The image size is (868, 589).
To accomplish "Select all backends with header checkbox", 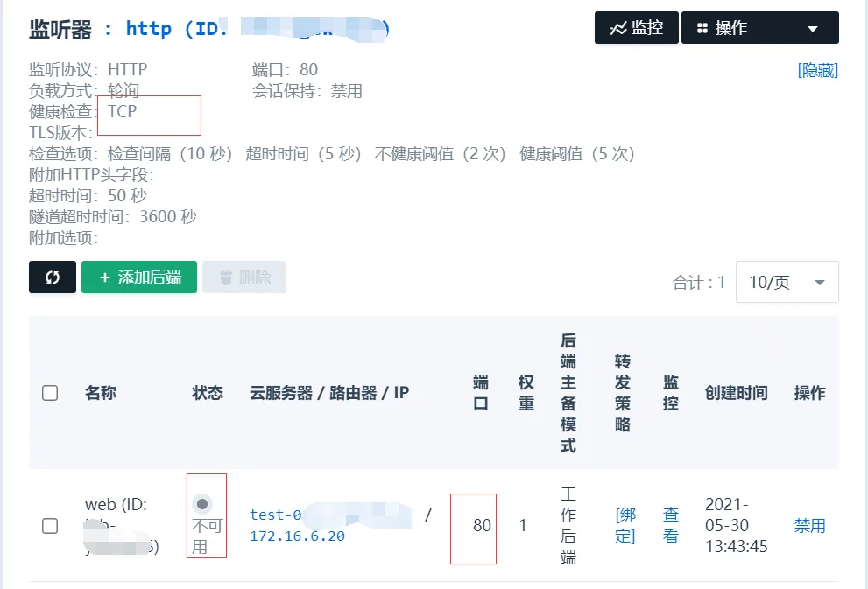I will pyautogui.click(x=50, y=393).
